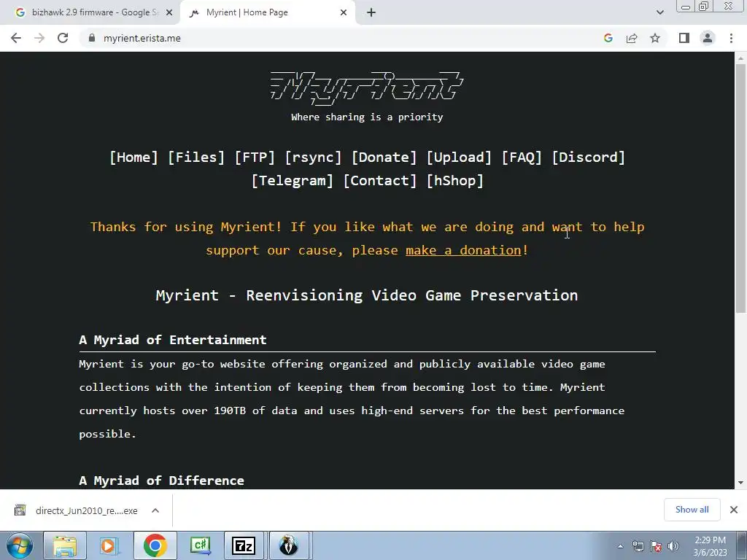
Task: Select the Myrient | Home Page tab
Action: click(268, 13)
